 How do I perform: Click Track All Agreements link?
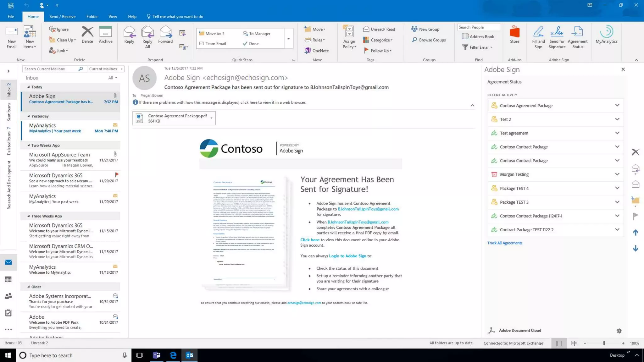point(504,243)
